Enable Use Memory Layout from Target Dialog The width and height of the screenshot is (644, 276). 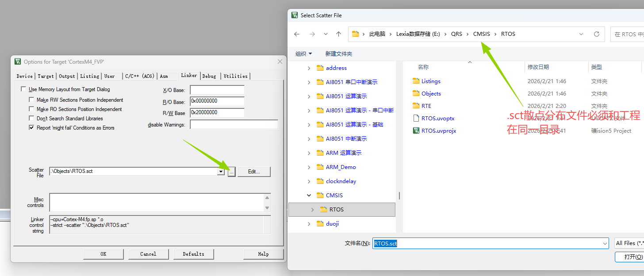(23, 89)
